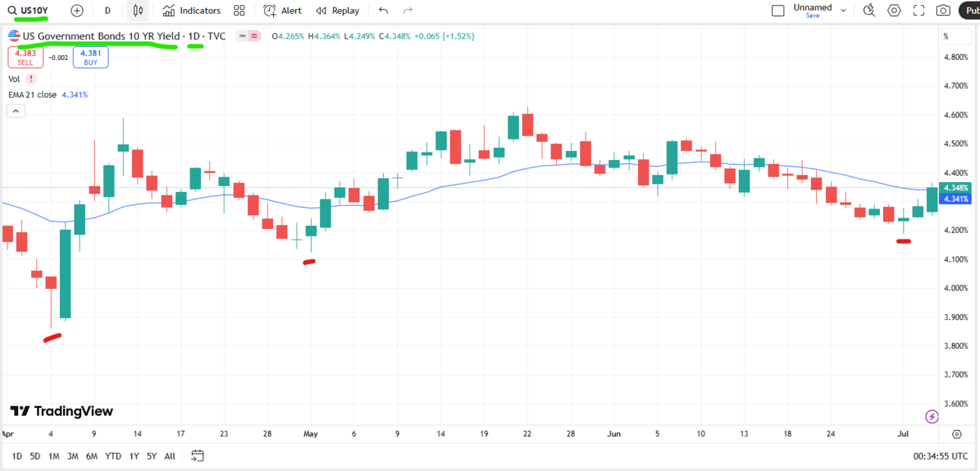The image size is (980, 471).
Task: Expand the Unnamed layout dropdown arrow
Action: [x=843, y=11]
